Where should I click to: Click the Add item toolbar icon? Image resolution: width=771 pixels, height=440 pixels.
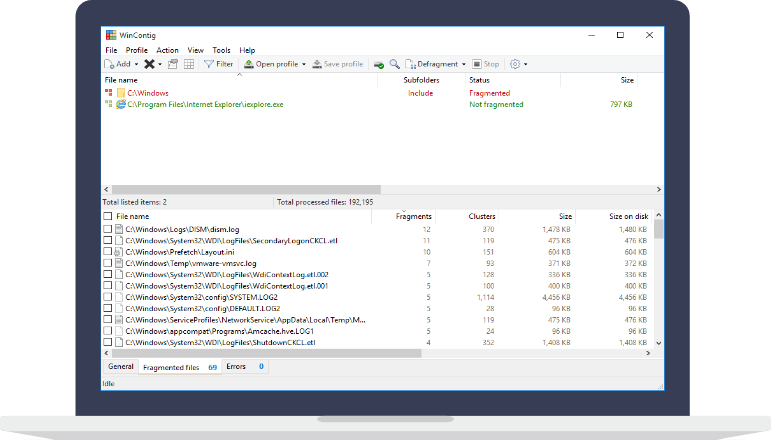click(110, 64)
